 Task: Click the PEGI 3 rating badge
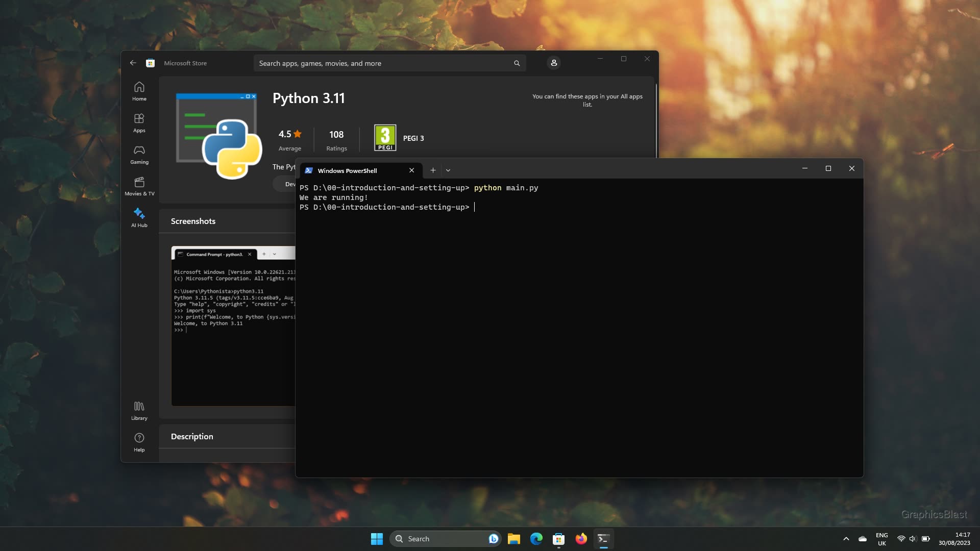point(385,138)
